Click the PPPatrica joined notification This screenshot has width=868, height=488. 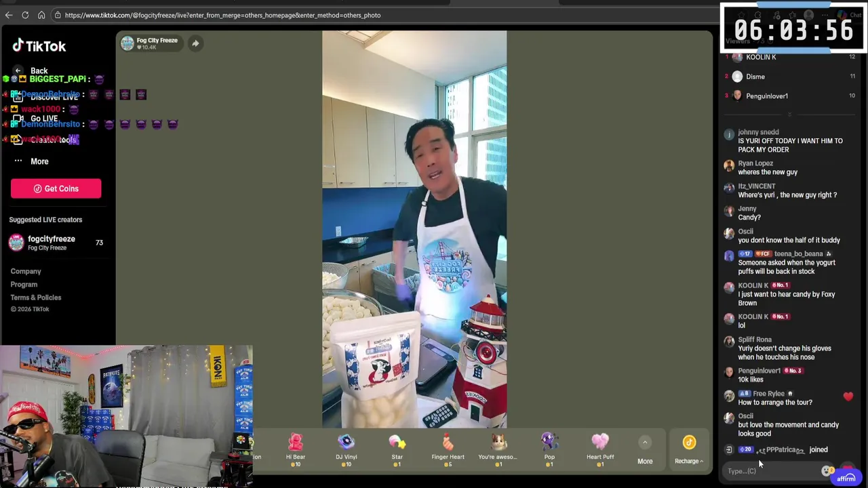tap(778, 449)
